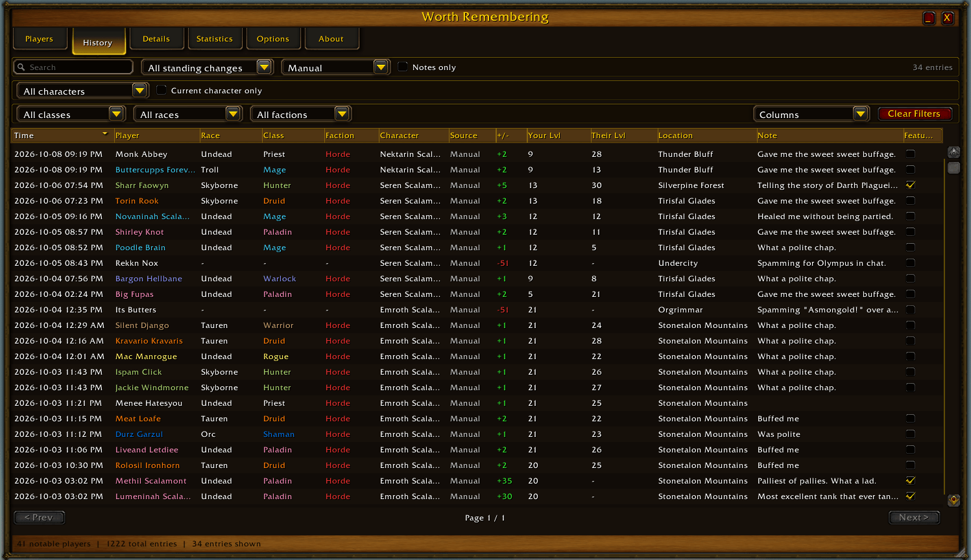Click the scroll-down arrow icon
971x560 pixels.
pyautogui.click(x=953, y=500)
